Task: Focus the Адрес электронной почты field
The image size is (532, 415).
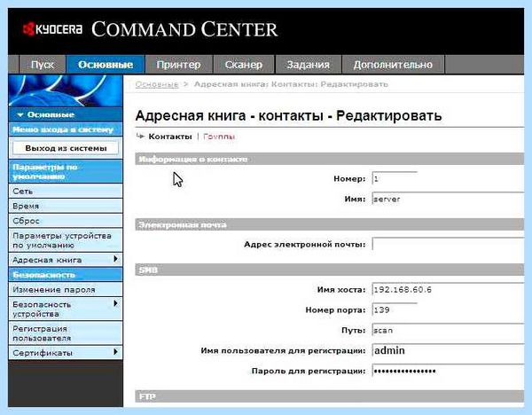Action: (448, 244)
